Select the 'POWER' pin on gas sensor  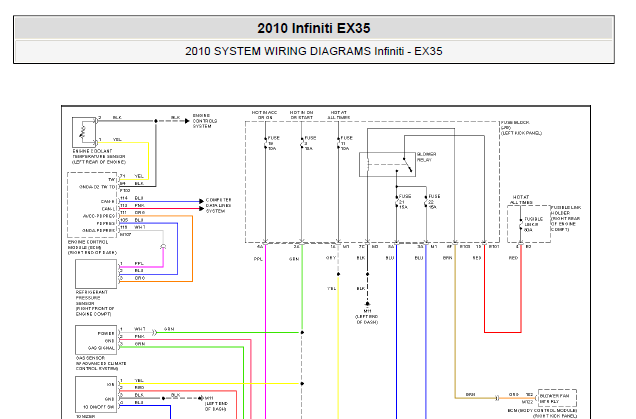(106, 333)
